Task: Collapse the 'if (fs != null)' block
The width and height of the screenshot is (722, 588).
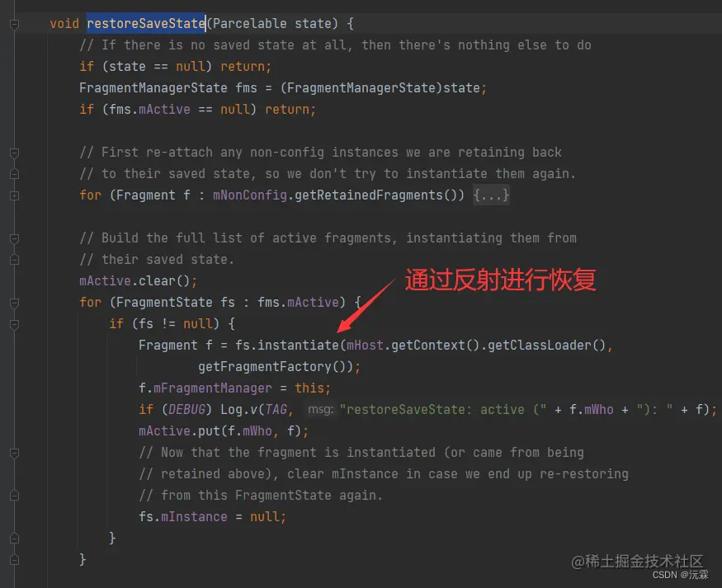Action: [x=14, y=325]
